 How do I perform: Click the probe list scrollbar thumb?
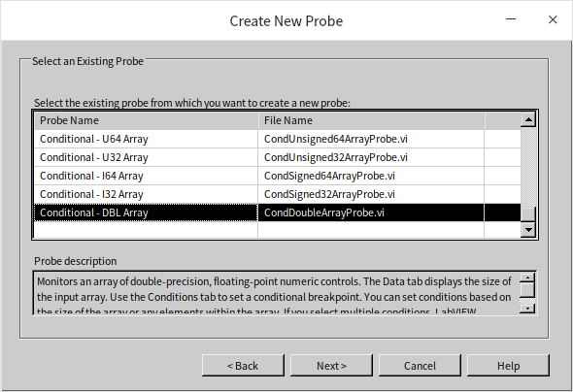tap(528, 214)
